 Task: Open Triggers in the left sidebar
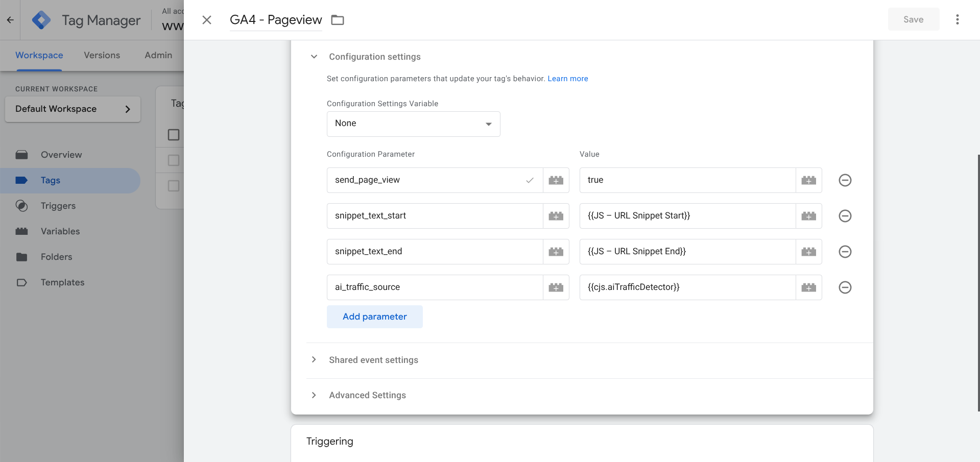tap(58, 206)
